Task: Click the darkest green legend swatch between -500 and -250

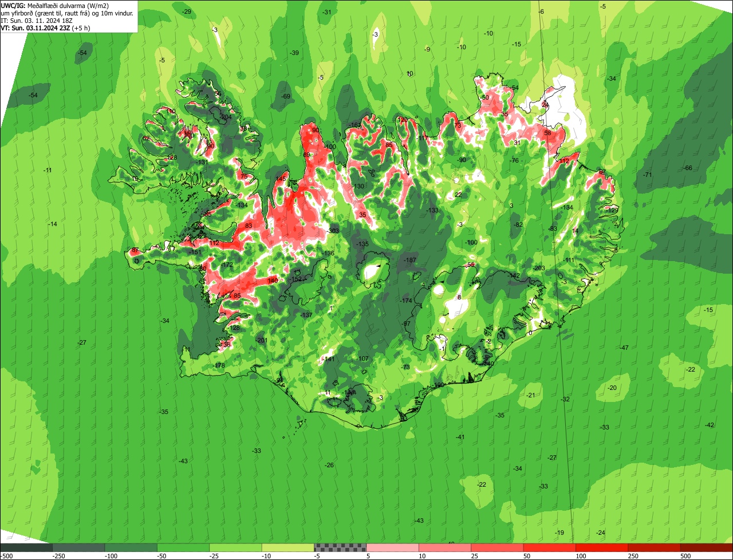Action: tap(26, 547)
